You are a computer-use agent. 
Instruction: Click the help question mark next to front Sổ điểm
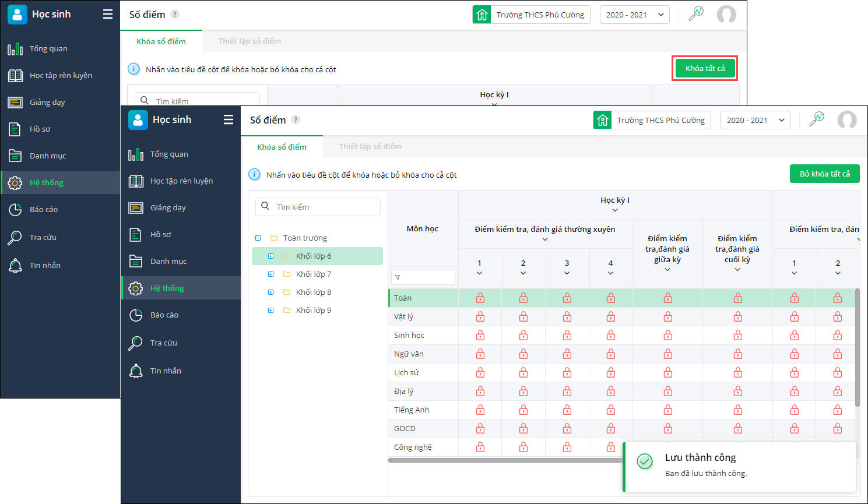point(296,120)
